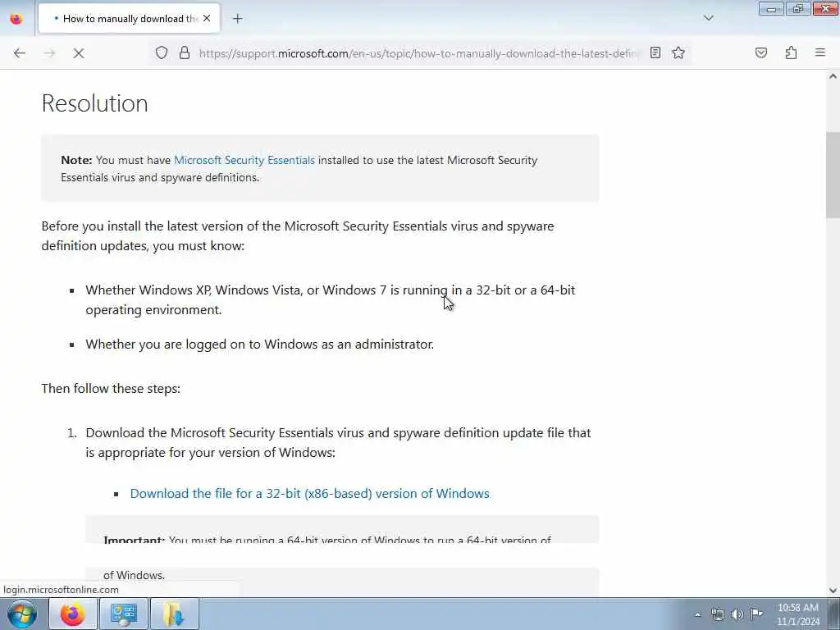
Task: Open the Windows Start menu
Action: click(x=22, y=614)
